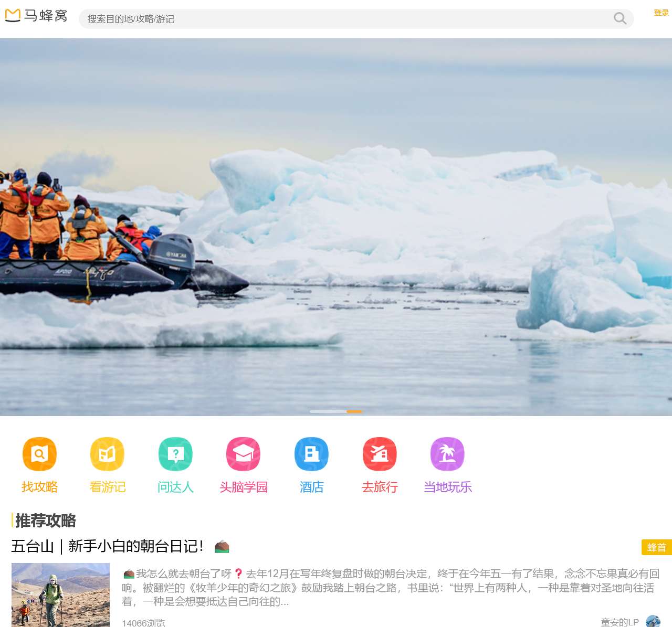Click the 蜂首 badge
Viewport: 672px width, 627px height.
tap(656, 547)
